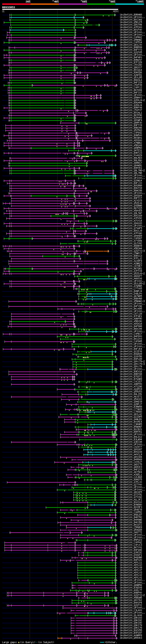Select label UniRef100_Q5NAV3
Screen dimensions: 146x644
tap(131, 98)
